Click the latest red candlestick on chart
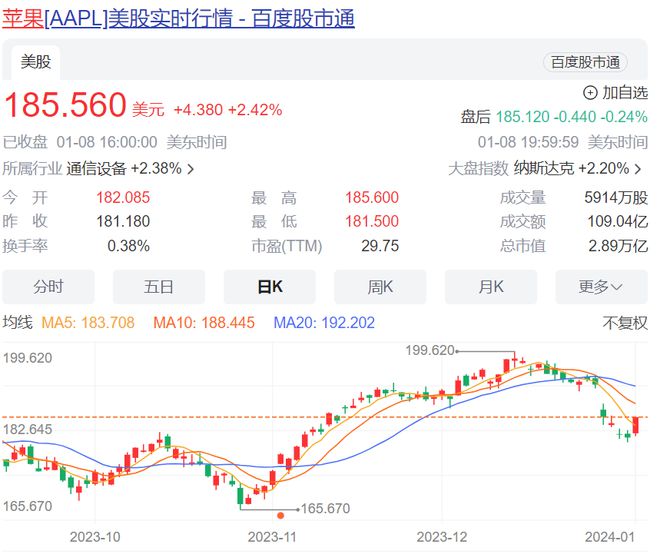The image size is (660, 554). [x=636, y=425]
